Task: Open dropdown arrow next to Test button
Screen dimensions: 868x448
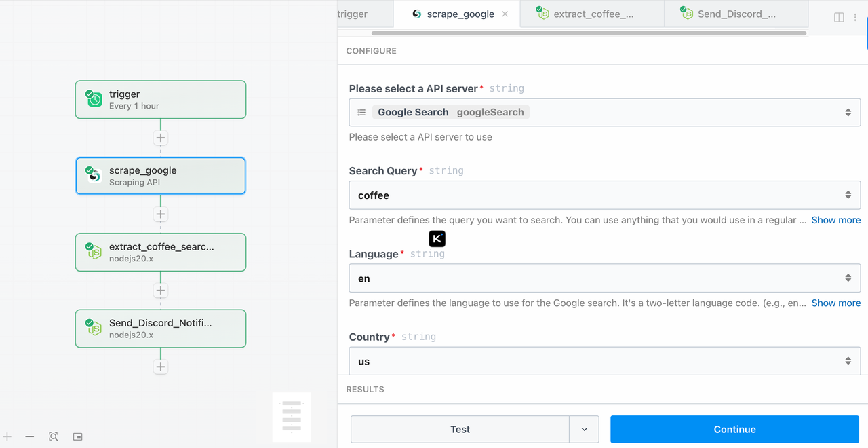Action: [585, 430]
